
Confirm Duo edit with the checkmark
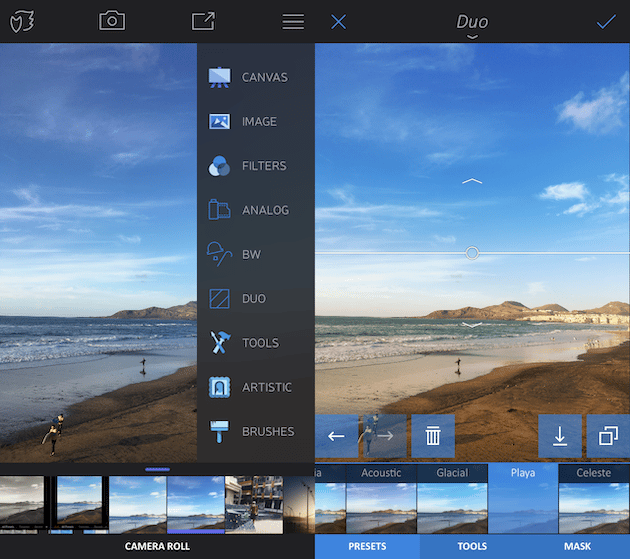[606, 22]
